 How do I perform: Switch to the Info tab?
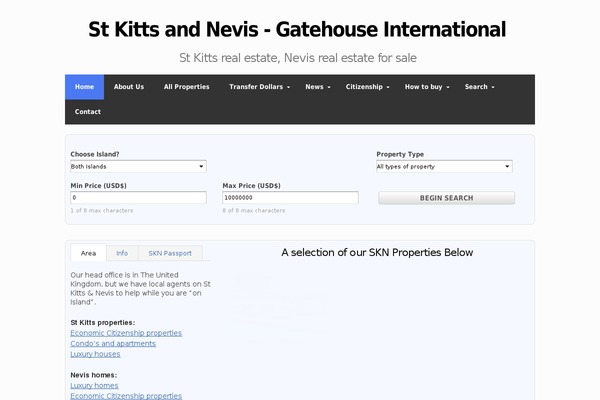tap(122, 253)
